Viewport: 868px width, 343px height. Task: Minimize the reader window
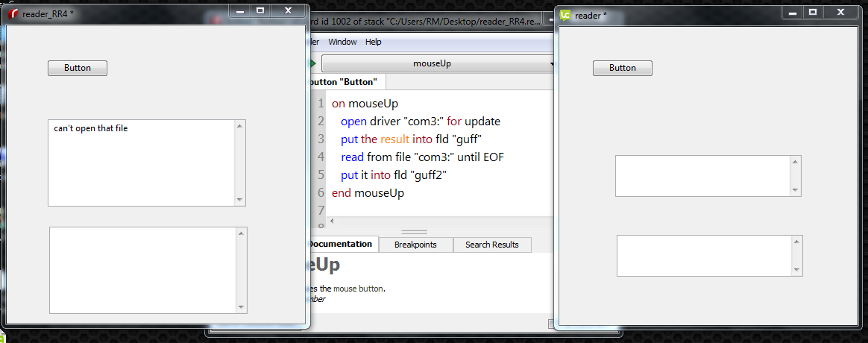[792, 12]
